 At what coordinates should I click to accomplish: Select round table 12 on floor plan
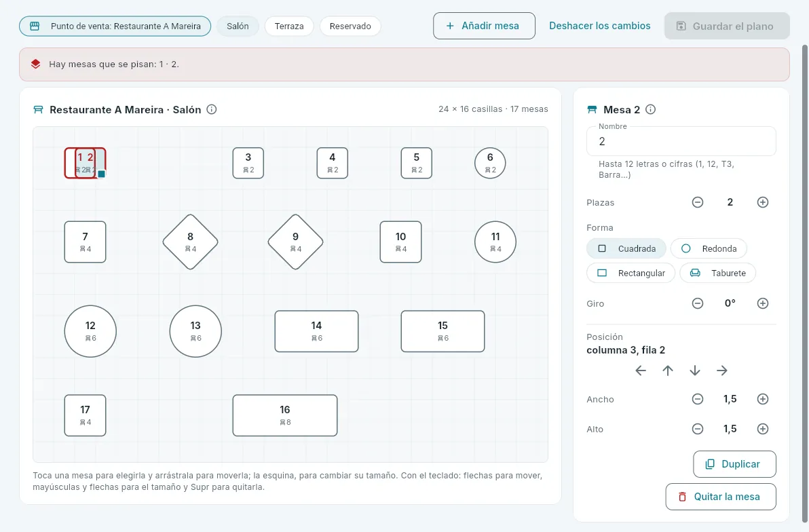(90, 331)
